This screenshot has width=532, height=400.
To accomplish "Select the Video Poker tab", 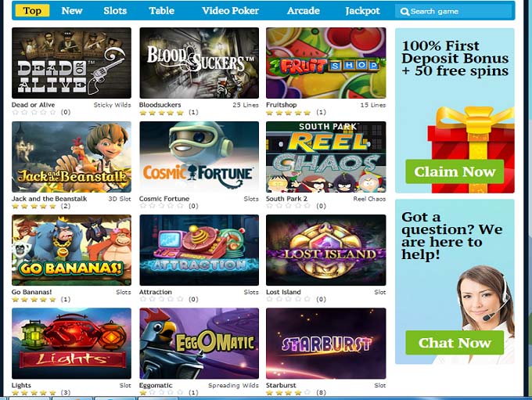I will pyautogui.click(x=230, y=10).
